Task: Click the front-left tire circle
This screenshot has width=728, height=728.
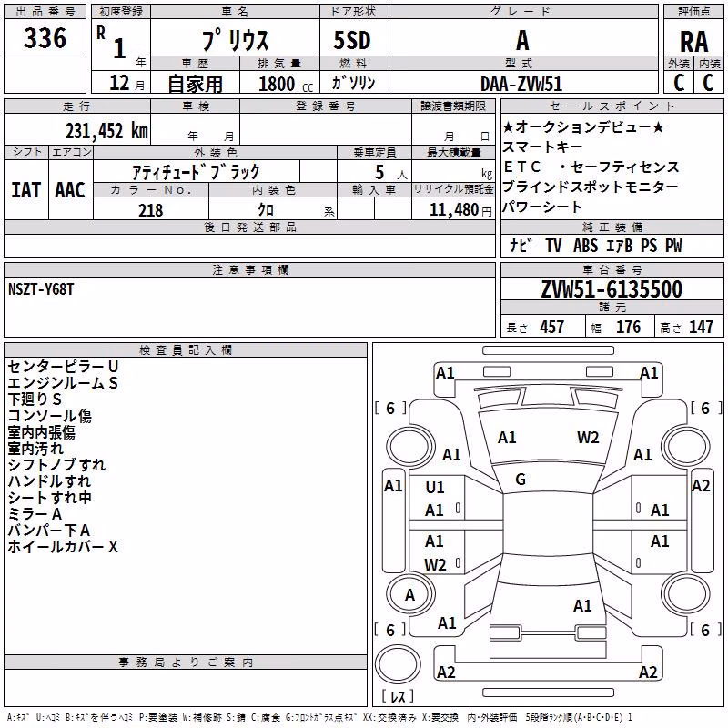Action: (x=410, y=448)
